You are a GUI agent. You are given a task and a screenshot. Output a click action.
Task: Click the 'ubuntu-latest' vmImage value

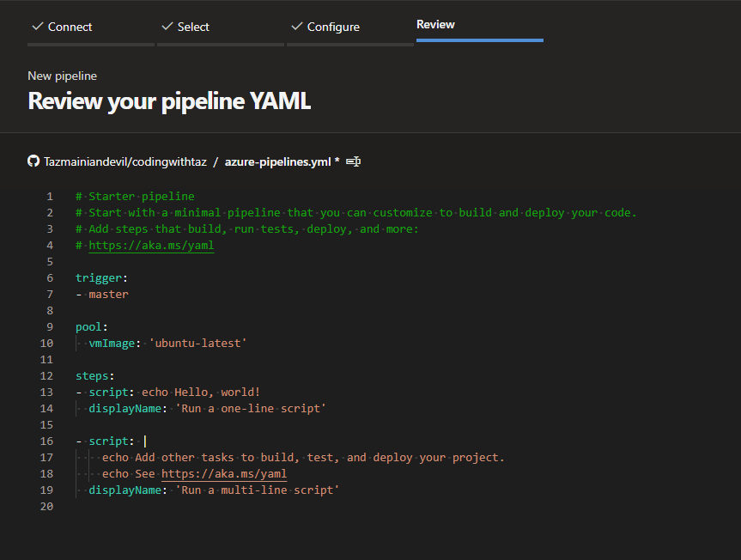click(197, 344)
